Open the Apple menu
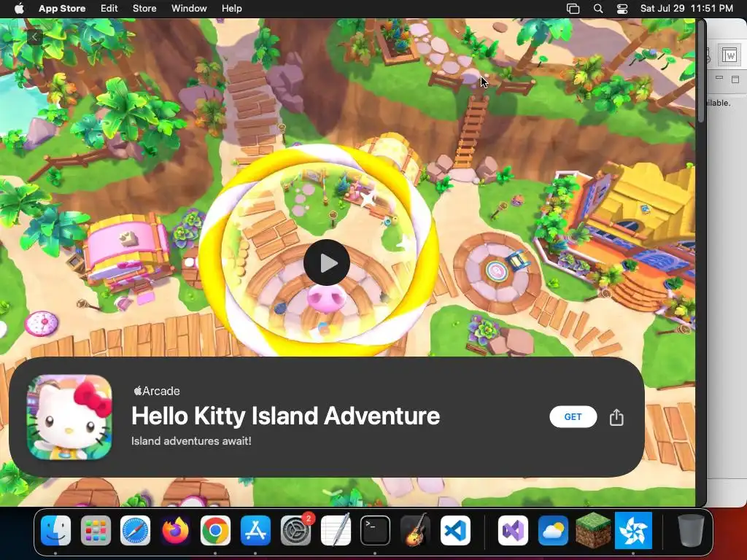The height and width of the screenshot is (560, 747). click(x=19, y=9)
